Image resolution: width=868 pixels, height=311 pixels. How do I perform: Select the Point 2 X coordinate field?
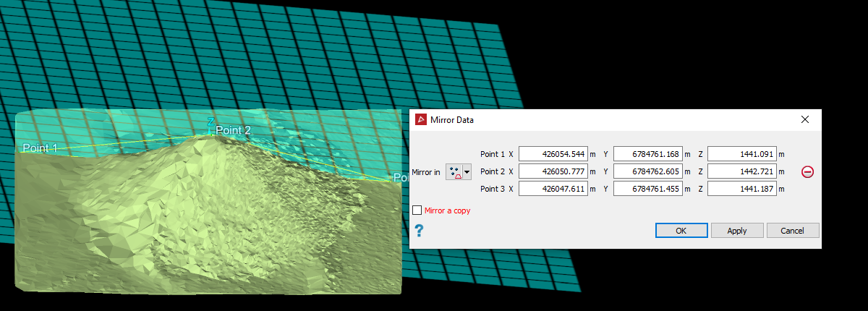(x=553, y=171)
